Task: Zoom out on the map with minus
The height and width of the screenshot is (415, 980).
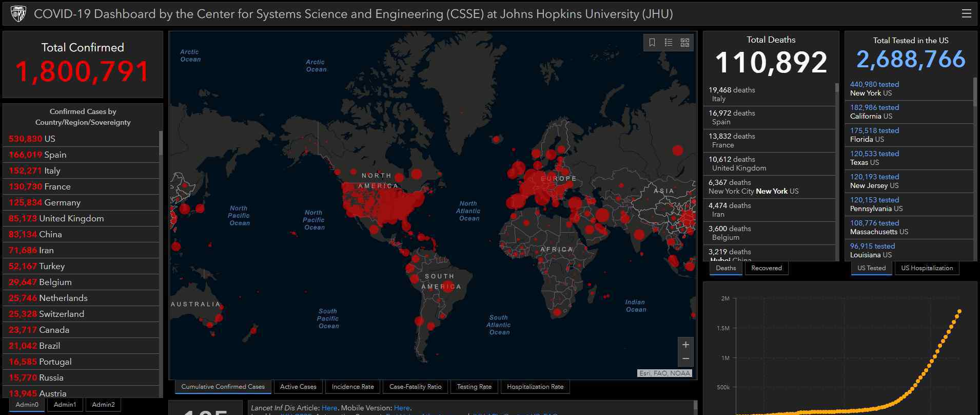Action: (685, 359)
